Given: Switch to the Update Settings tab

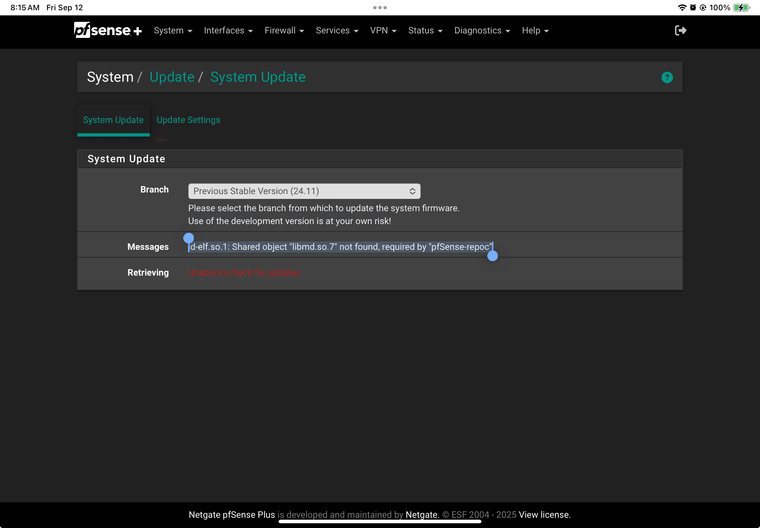Looking at the screenshot, I should pyautogui.click(x=188, y=120).
